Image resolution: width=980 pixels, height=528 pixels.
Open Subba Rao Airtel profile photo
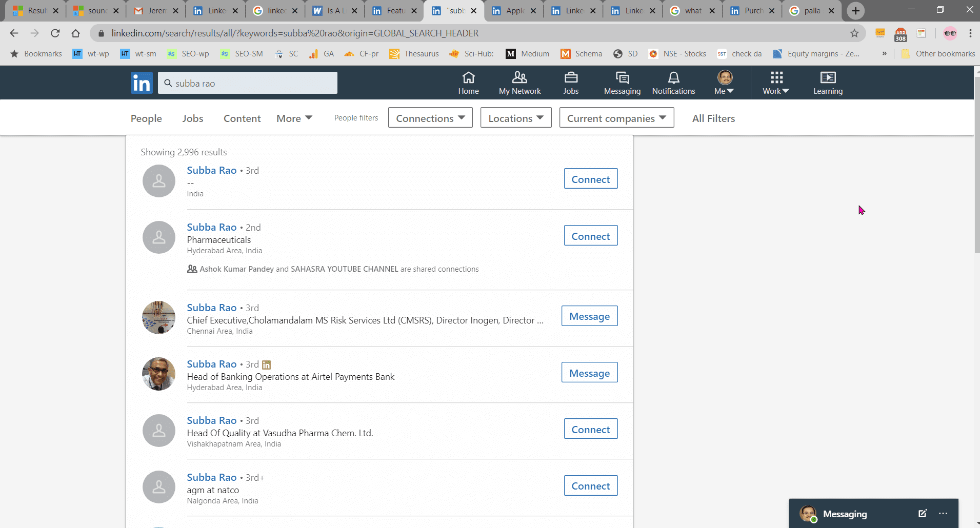(x=158, y=374)
